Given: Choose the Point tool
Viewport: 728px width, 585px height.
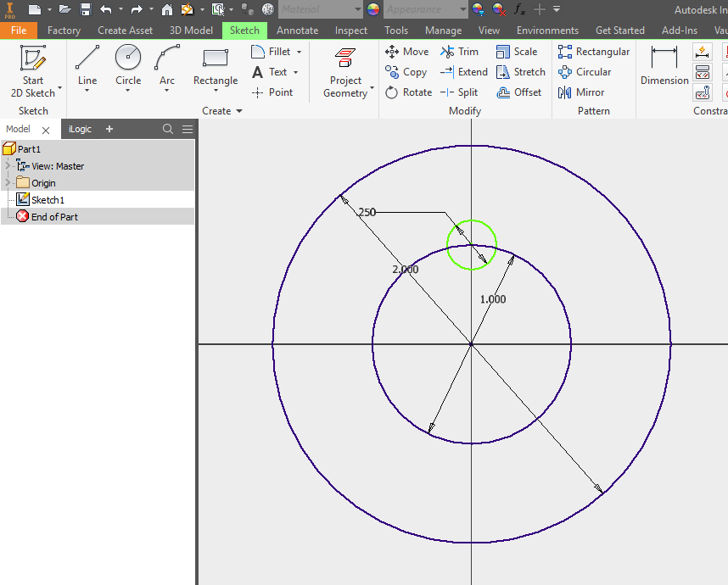Looking at the screenshot, I should pos(272,92).
